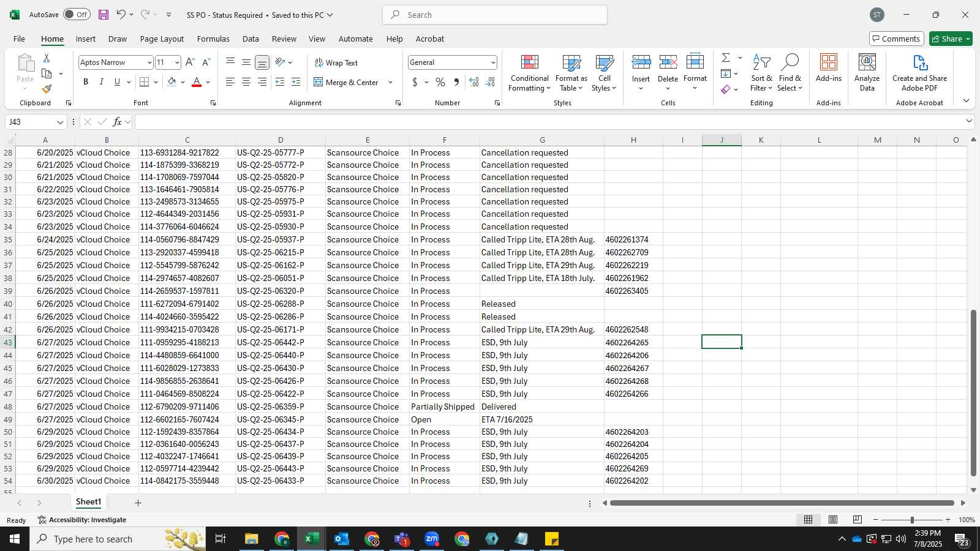
Task: Apply top align to cells
Action: 230,62
